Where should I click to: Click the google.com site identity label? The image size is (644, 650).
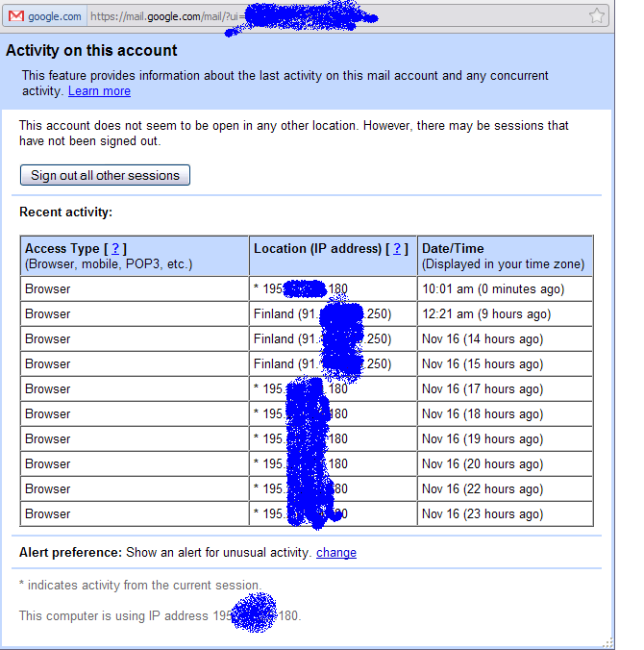[x=54, y=16]
